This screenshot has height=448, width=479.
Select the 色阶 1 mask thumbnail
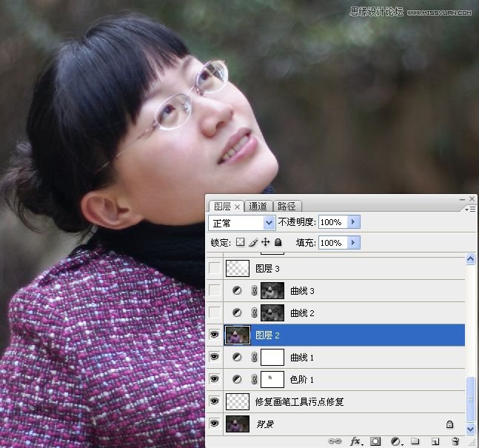click(x=272, y=379)
